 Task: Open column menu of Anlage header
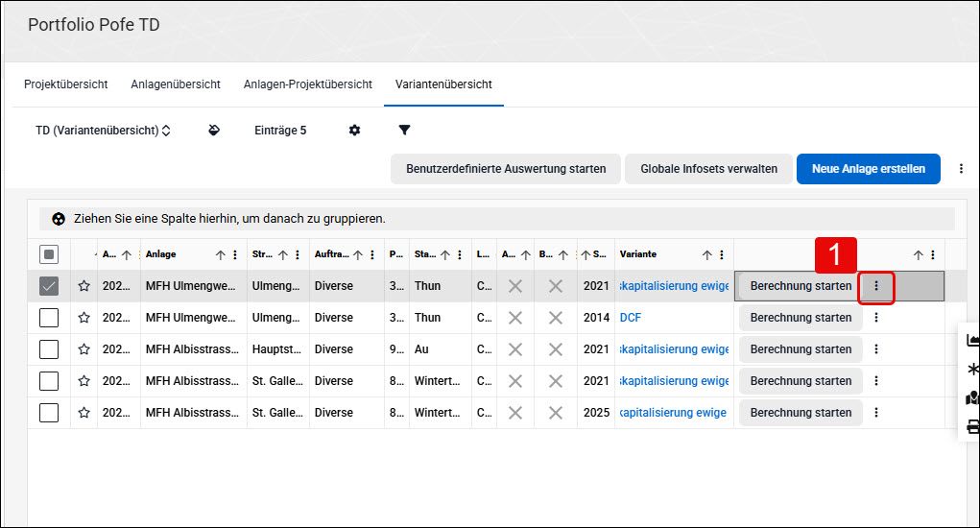[235, 255]
